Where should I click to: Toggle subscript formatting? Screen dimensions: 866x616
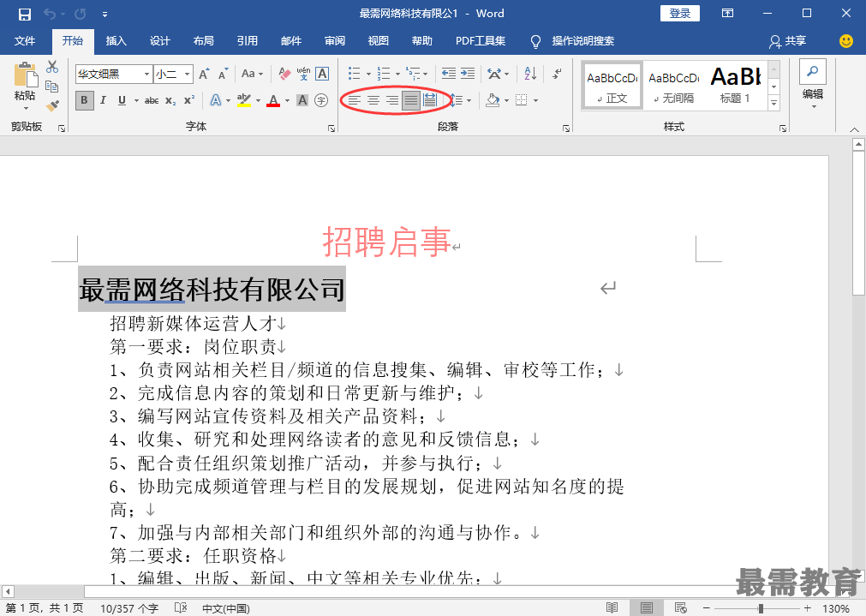[170, 100]
